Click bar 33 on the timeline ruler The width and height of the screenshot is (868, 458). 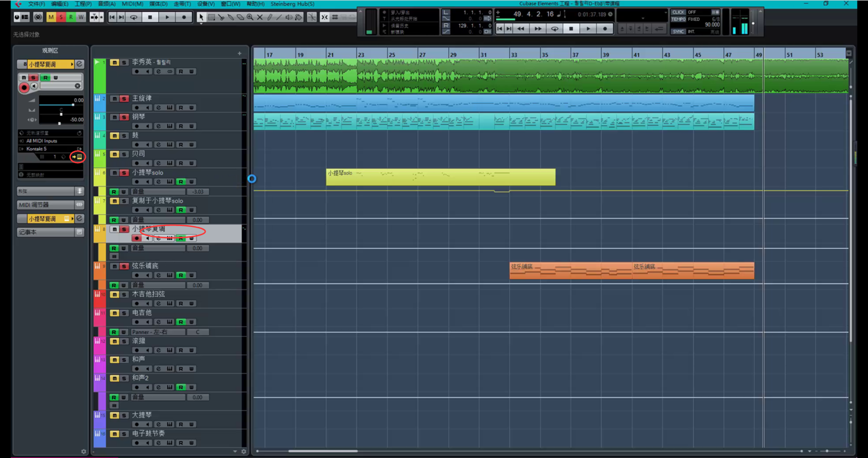point(514,54)
